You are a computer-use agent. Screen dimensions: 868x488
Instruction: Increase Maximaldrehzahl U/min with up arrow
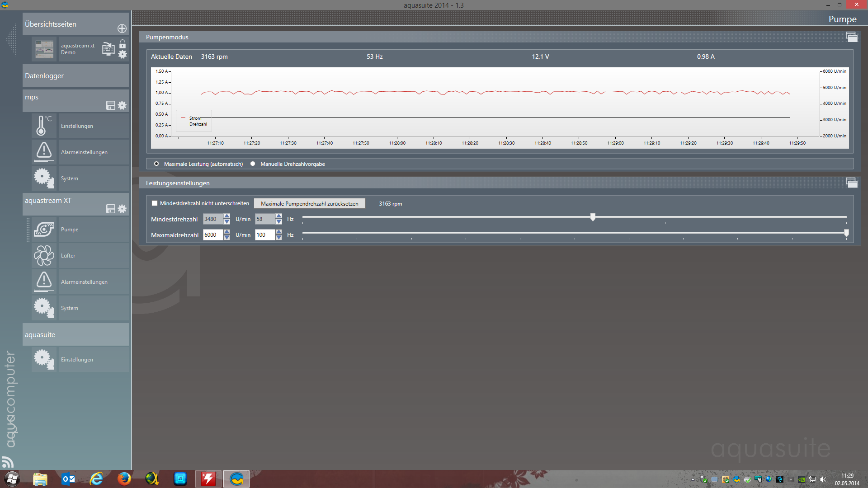[x=226, y=232]
